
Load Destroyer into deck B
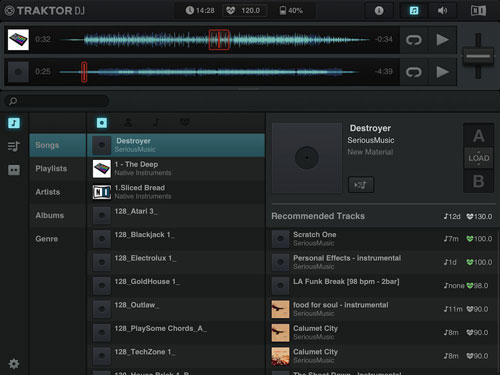[x=478, y=181]
